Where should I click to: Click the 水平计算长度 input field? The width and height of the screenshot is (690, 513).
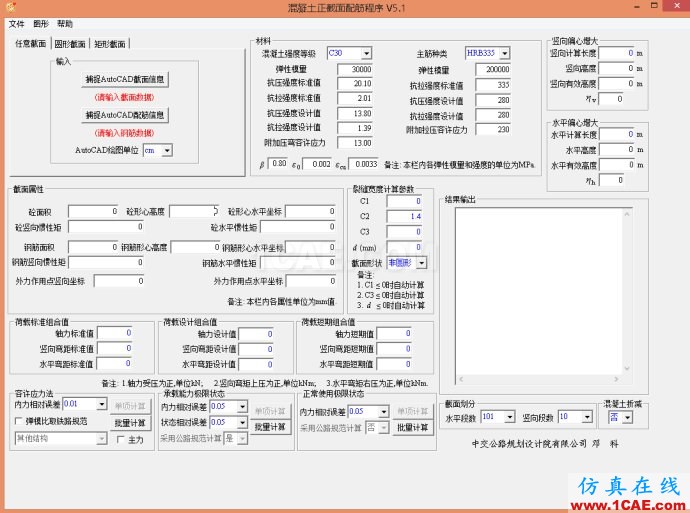tap(617, 134)
